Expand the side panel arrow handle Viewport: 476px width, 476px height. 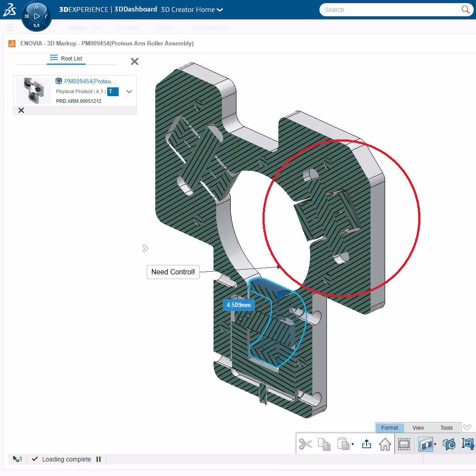pyautogui.click(x=145, y=248)
